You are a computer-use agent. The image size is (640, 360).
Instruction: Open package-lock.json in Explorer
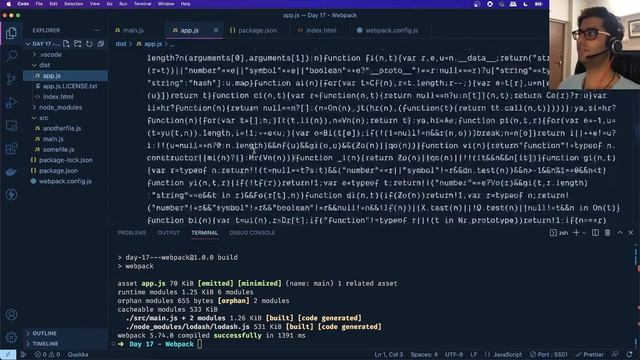[65, 160]
